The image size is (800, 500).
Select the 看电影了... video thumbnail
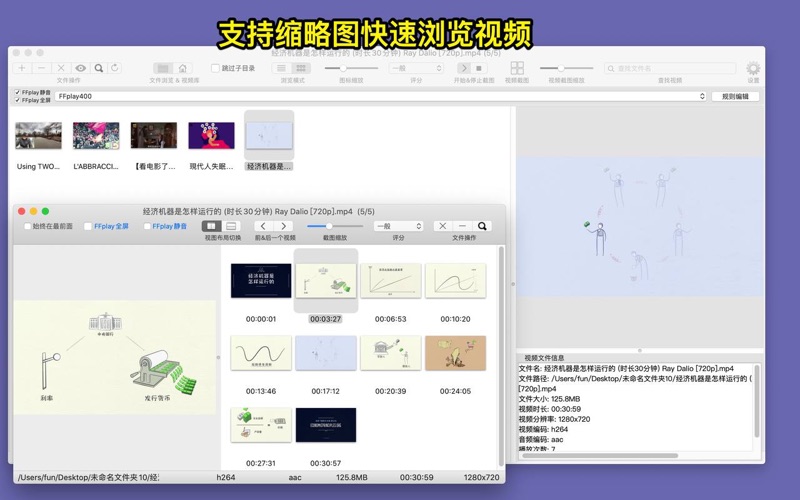pos(154,136)
